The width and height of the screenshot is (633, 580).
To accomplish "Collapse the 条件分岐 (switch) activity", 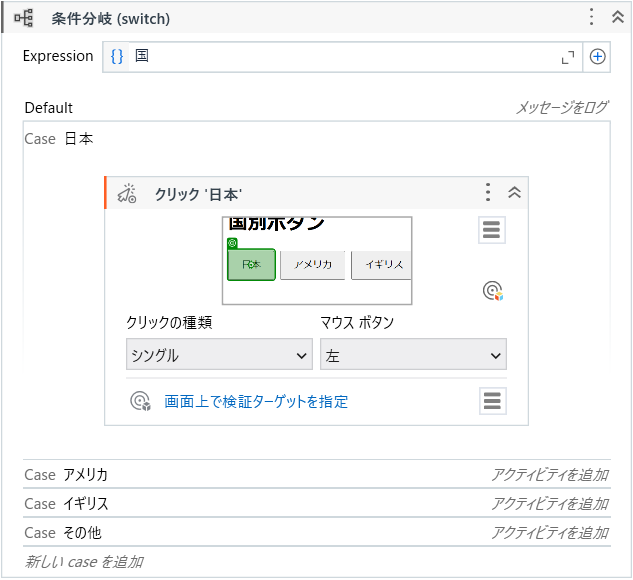I will (617, 17).
